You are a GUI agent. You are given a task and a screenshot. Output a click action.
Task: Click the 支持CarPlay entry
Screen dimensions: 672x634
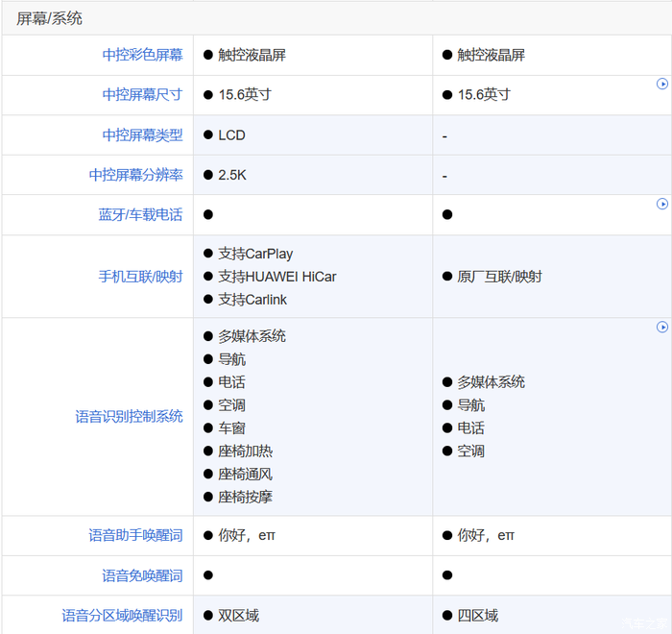tap(255, 254)
